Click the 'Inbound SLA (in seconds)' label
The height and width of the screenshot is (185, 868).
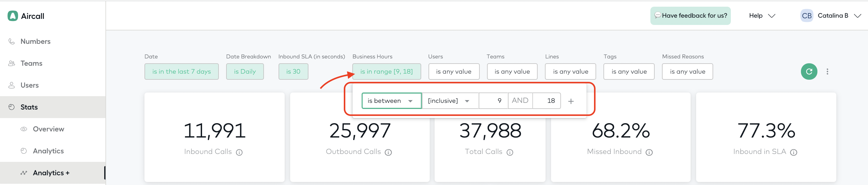pyautogui.click(x=311, y=57)
